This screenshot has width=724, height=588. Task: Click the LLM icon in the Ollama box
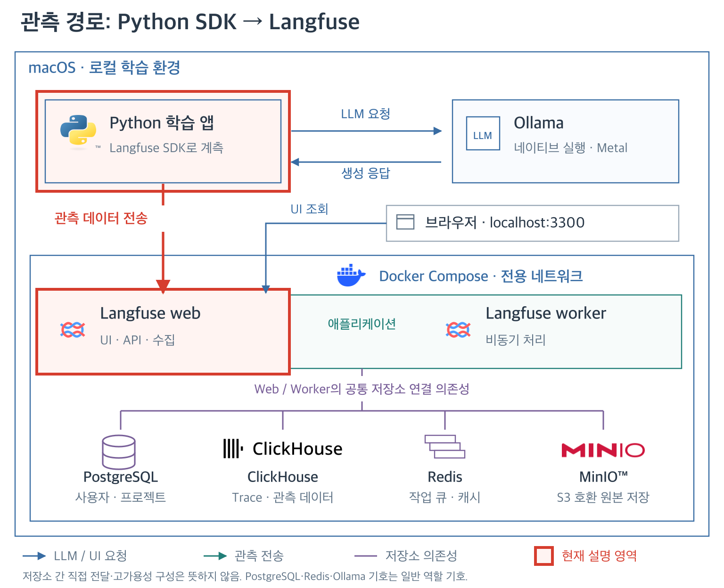coord(483,133)
